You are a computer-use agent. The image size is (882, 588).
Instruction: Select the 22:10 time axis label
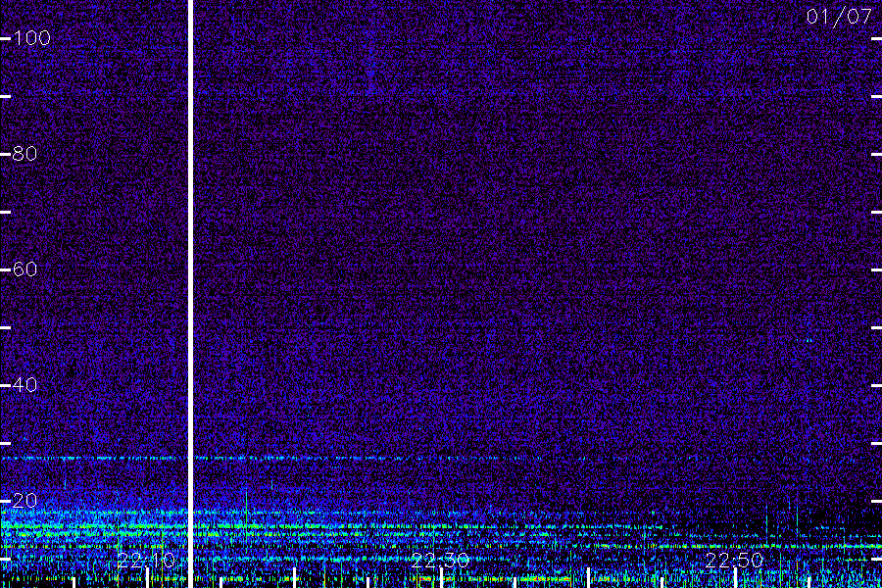click(146, 561)
